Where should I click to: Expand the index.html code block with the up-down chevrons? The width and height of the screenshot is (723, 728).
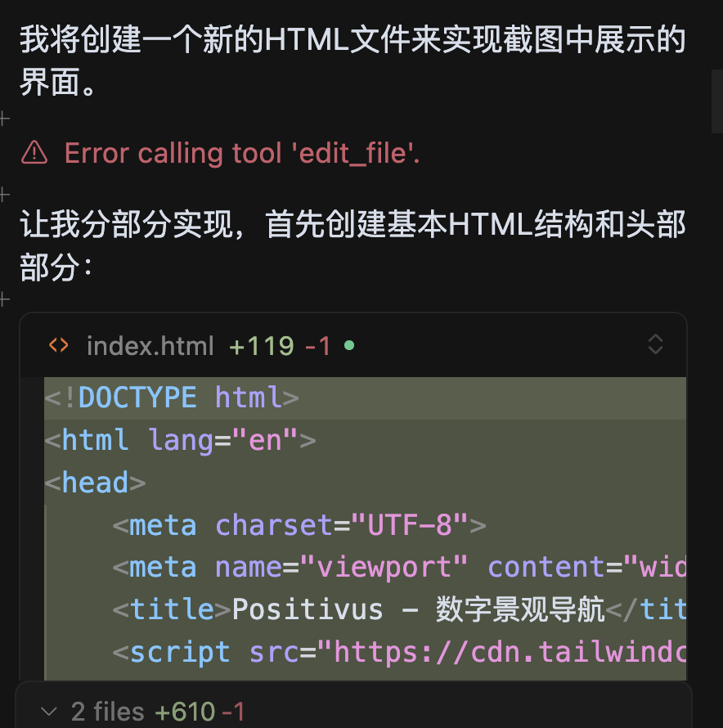655,344
